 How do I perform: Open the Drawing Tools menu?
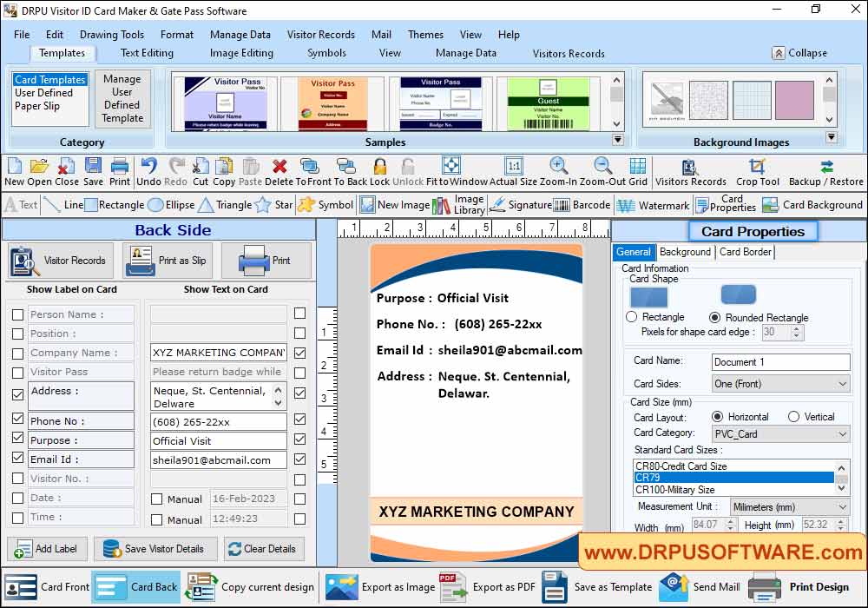pyautogui.click(x=112, y=35)
